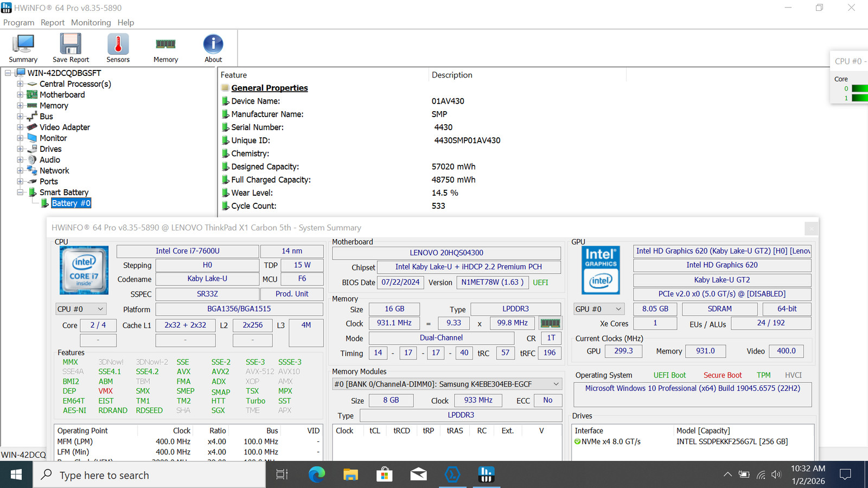Click the green NVMe drive status icon

click(578, 442)
